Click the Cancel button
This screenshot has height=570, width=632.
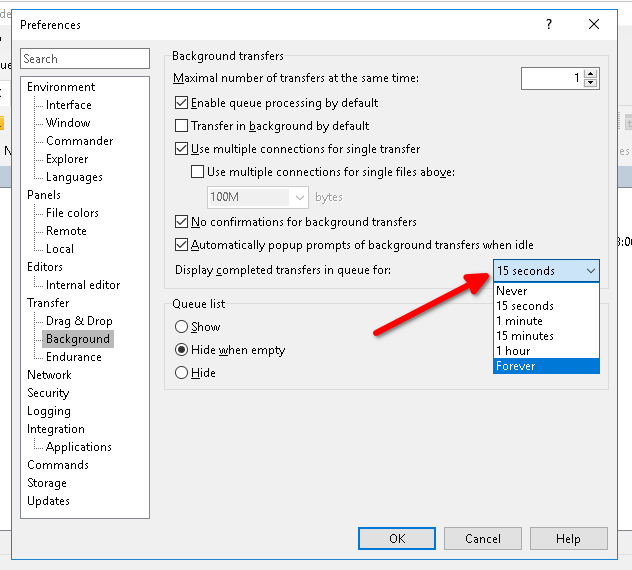(483, 539)
